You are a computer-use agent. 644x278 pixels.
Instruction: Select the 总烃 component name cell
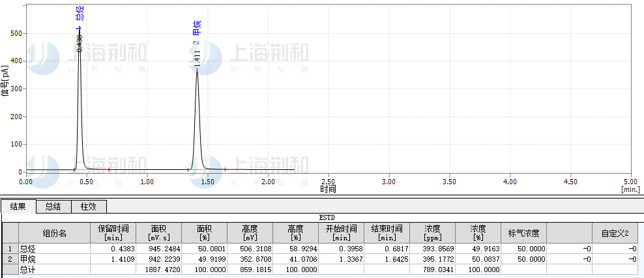click(x=55, y=249)
